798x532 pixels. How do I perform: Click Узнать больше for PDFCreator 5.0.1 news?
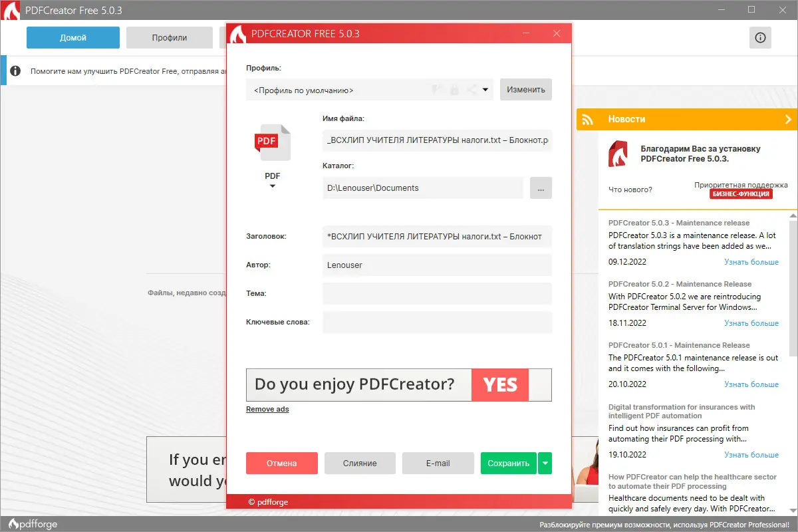pos(751,384)
